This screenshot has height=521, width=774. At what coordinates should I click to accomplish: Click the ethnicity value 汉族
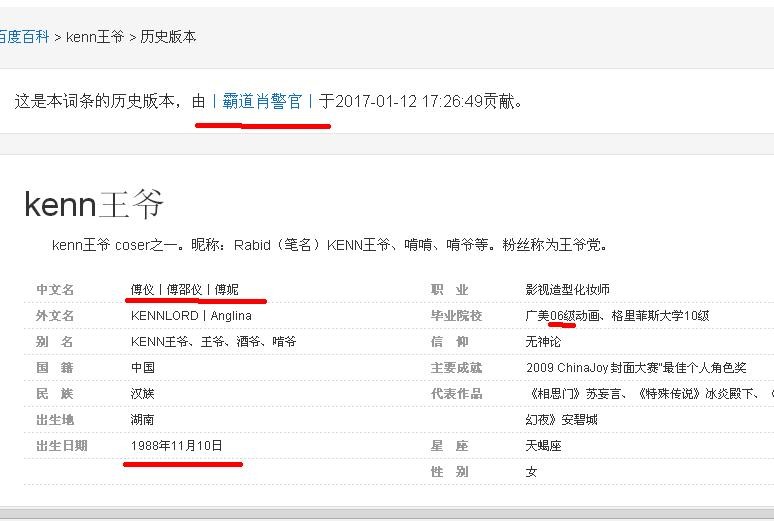[x=143, y=394]
